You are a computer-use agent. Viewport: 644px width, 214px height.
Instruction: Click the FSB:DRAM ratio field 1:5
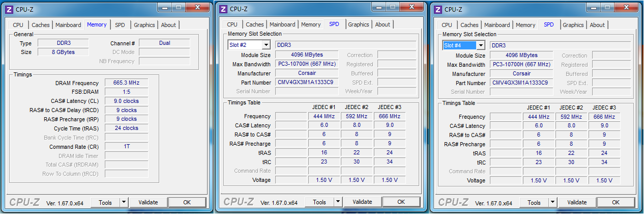tap(127, 92)
